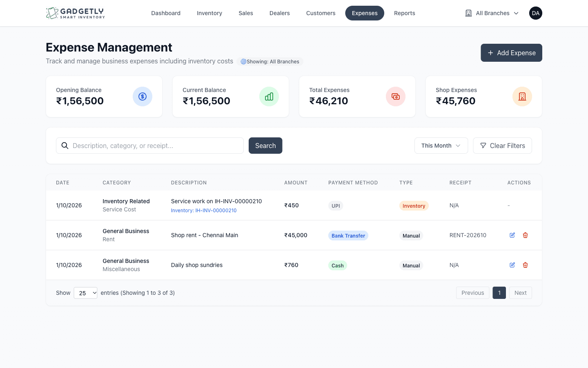Click the Shop Expenses building icon
Screen dimensions: 588x368
coord(522,96)
